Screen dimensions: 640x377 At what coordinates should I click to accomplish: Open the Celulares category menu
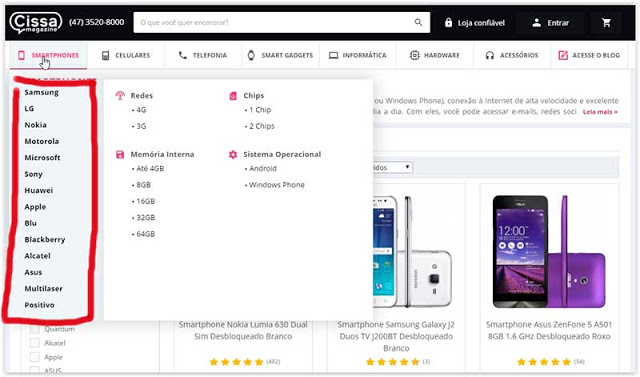pos(126,55)
